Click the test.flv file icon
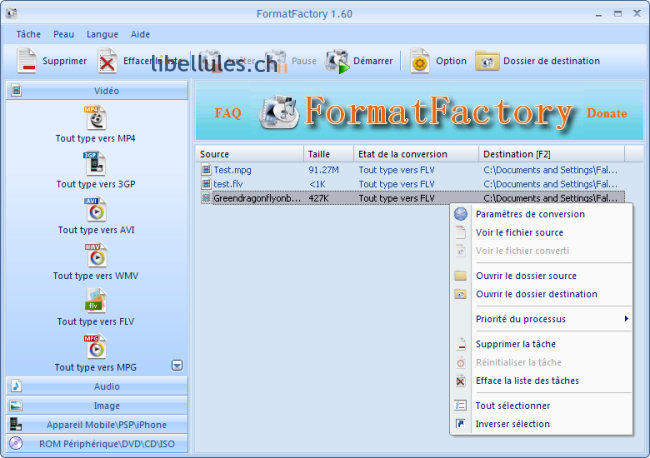Image resolution: width=650 pixels, height=458 pixels. (x=206, y=184)
